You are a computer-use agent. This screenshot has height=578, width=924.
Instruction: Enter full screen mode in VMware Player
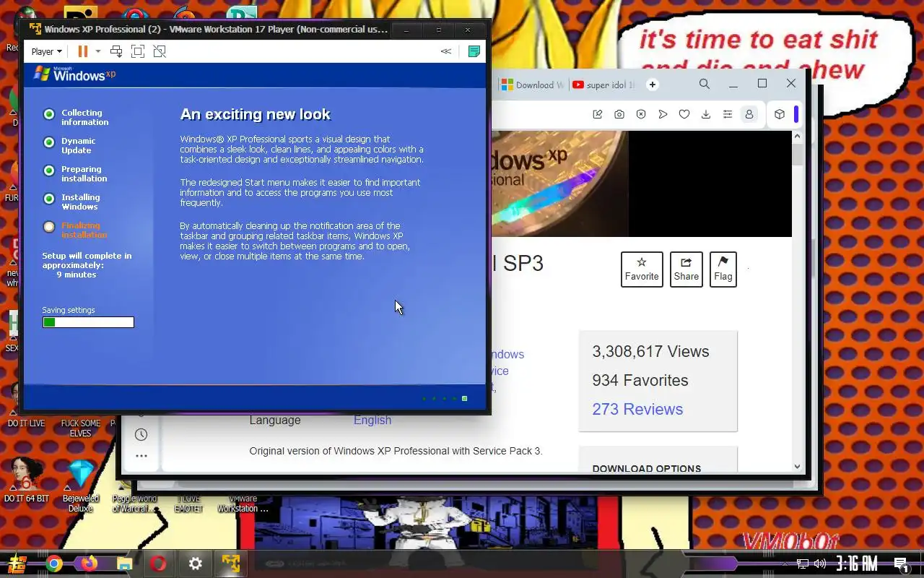138,51
